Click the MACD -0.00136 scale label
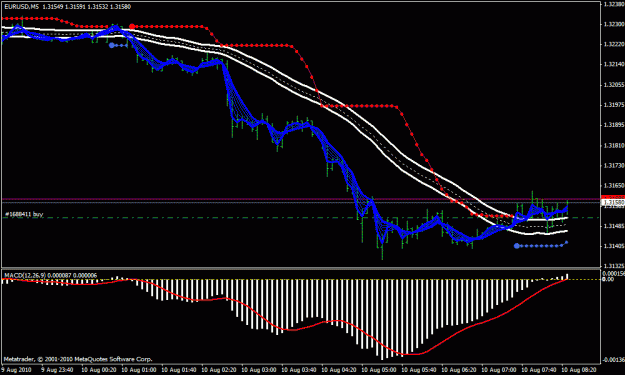Screen dimensions: 625x375 click(x=613, y=359)
